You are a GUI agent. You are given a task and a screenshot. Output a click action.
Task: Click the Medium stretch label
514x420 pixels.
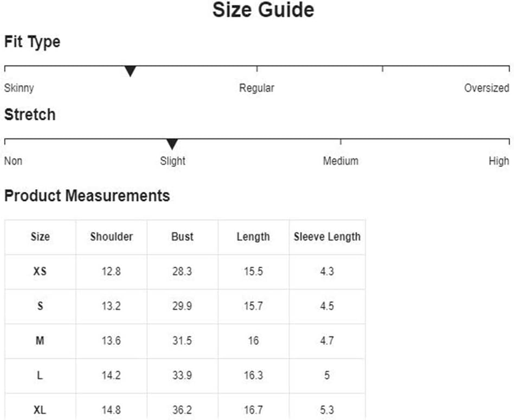click(x=340, y=161)
